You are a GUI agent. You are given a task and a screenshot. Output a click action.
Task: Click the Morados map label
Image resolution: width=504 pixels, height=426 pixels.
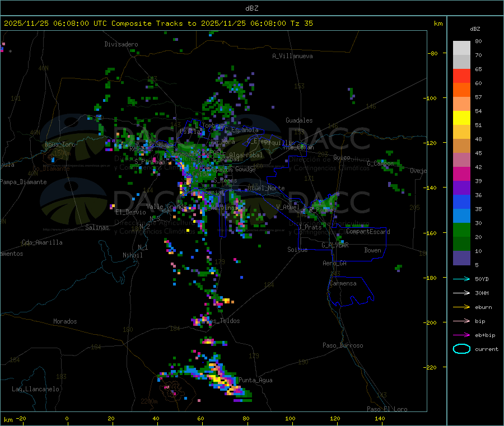pos(65,321)
